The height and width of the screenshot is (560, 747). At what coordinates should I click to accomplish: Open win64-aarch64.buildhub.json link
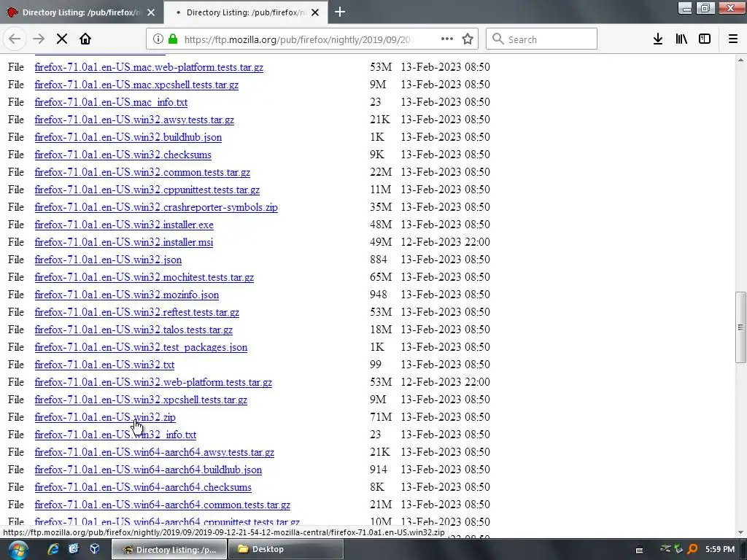tap(148, 470)
